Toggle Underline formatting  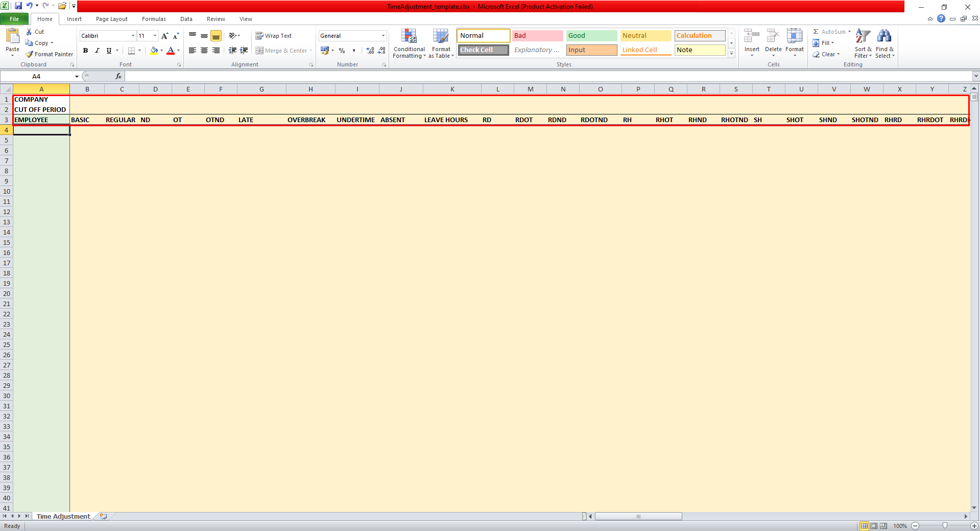coord(109,51)
